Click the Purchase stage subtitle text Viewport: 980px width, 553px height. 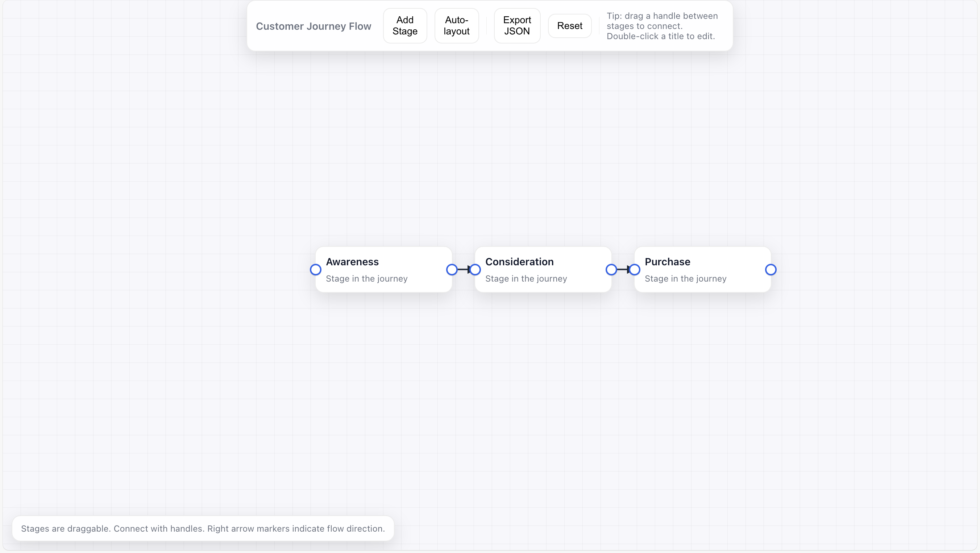point(685,278)
